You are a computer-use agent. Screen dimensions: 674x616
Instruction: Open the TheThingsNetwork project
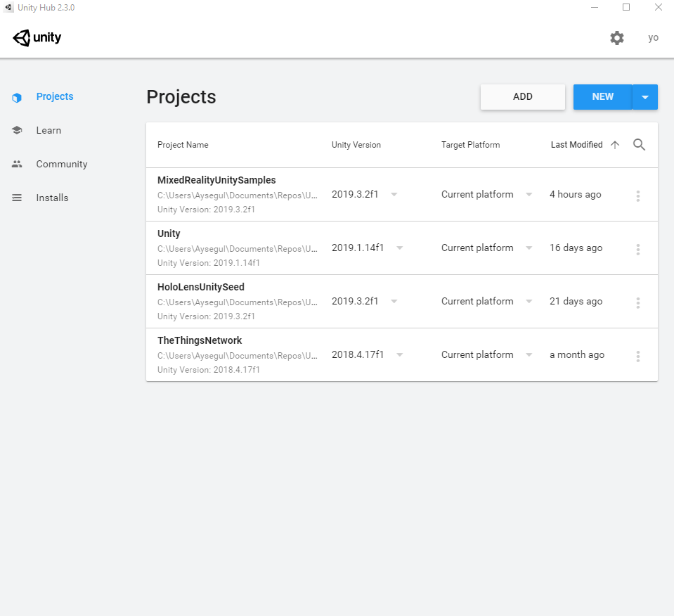(x=200, y=340)
